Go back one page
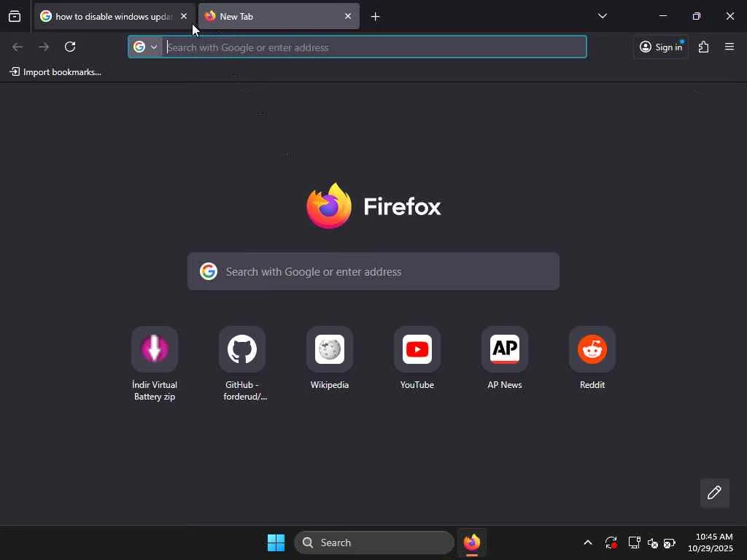747x560 pixels. point(18,47)
